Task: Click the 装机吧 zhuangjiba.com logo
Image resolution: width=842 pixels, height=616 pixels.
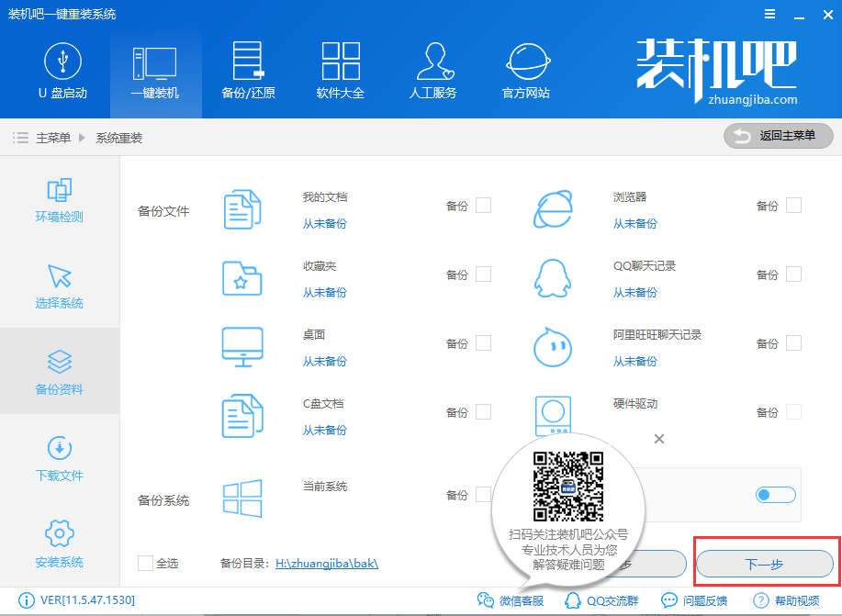Action: [x=717, y=71]
